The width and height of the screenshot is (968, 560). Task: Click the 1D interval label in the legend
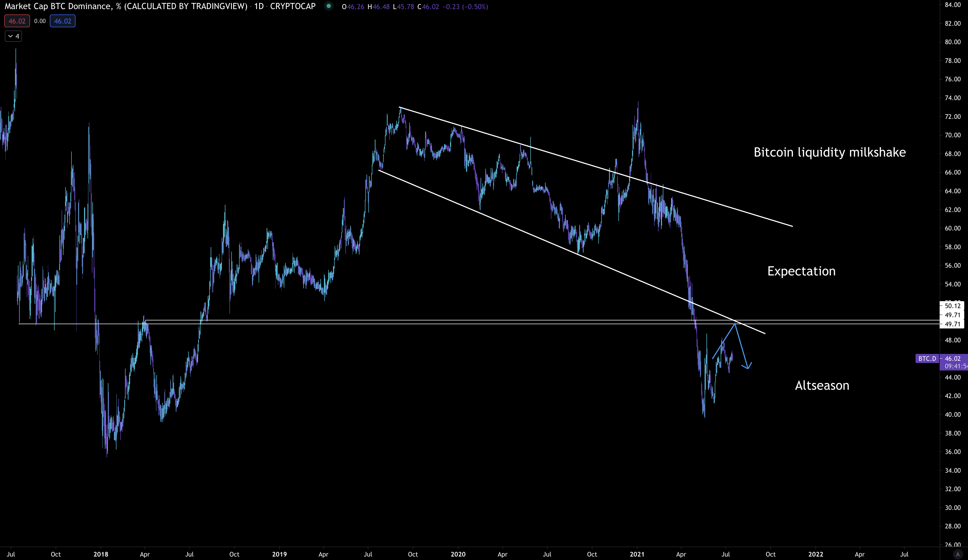point(259,6)
